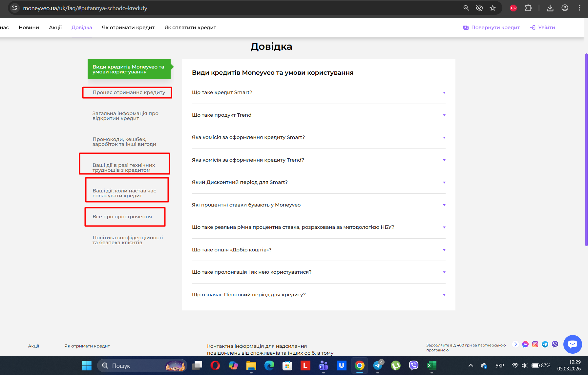The image size is (588, 375).
Task: Open 'Як сплатити кредит' nav item
Action: [x=190, y=28]
